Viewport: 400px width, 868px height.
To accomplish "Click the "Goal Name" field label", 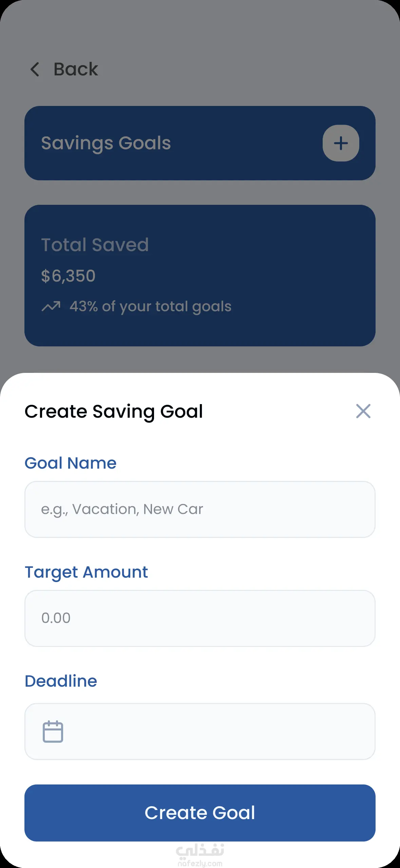I will coord(71,463).
